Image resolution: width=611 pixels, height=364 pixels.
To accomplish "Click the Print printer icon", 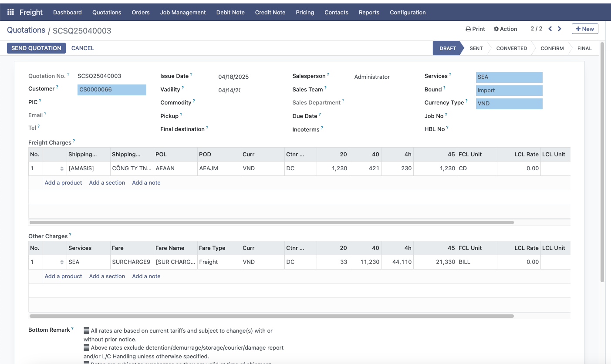I will pos(469,29).
